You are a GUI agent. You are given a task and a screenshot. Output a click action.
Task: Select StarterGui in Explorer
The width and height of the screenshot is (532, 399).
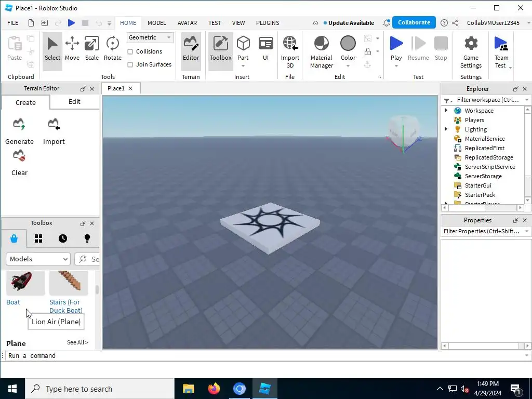point(478,185)
